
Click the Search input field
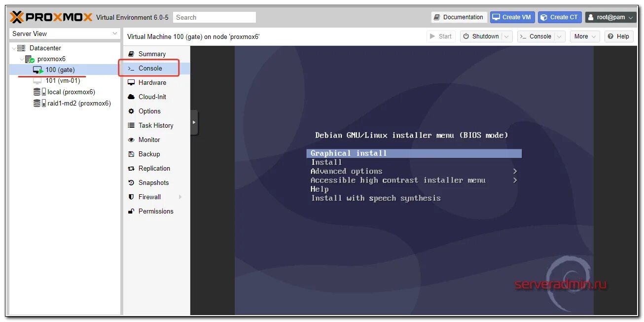(x=215, y=17)
